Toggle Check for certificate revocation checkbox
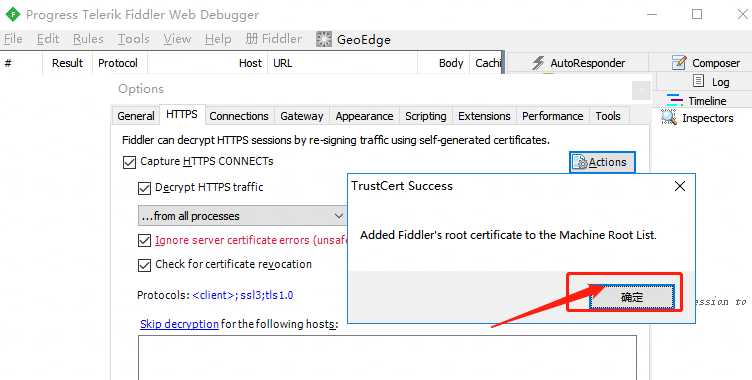752x380 pixels. click(144, 265)
